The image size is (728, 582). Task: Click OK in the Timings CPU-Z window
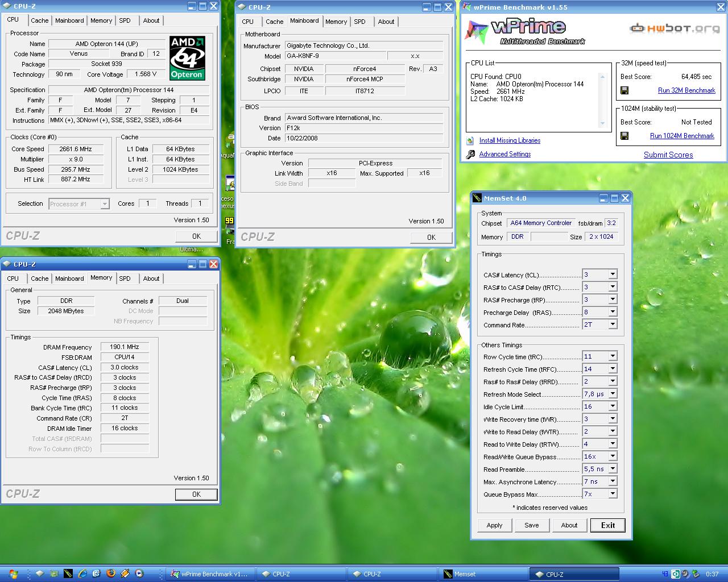pos(196,494)
